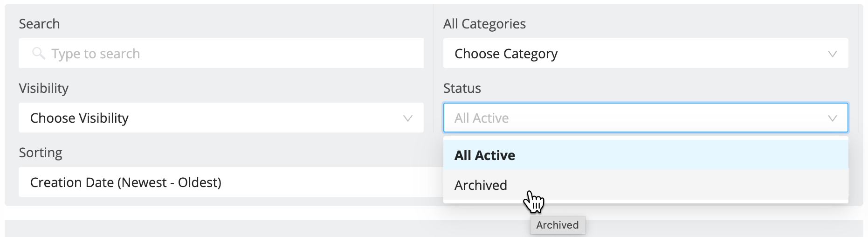Click the Status label
The height and width of the screenshot is (237, 868).
pyautogui.click(x=462, y=88)
